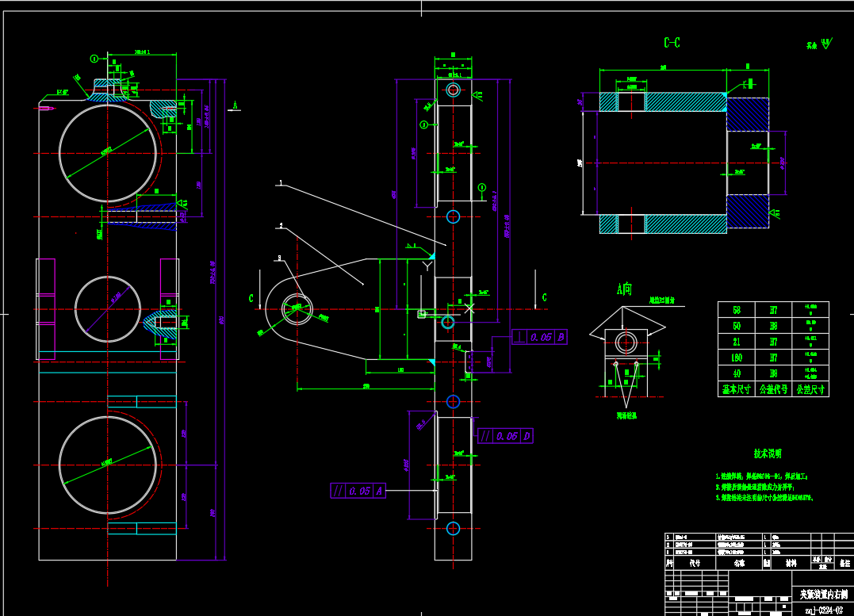Select the parallelism tolerance frame referencing datum A

(358, 491)
